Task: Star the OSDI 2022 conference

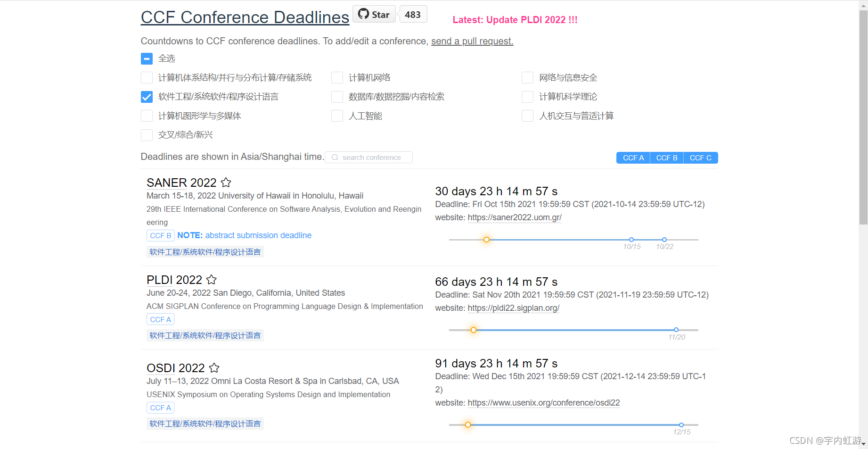Action: 214,368
